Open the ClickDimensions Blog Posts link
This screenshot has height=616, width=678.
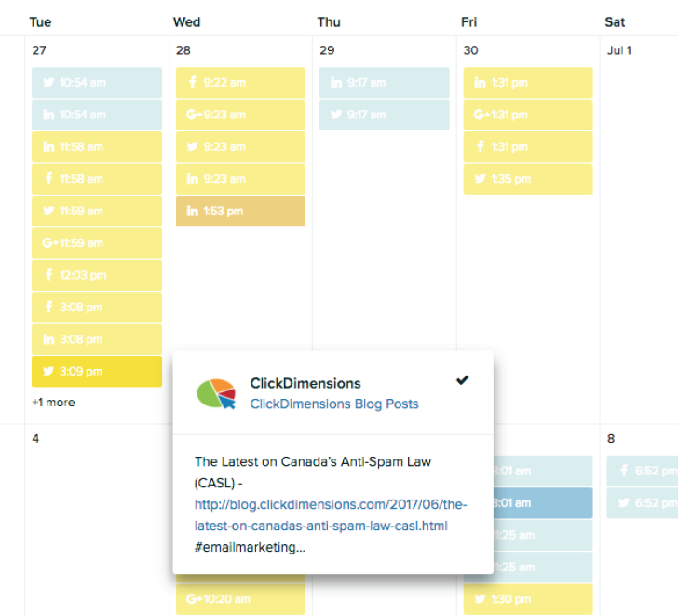point(334,404)
